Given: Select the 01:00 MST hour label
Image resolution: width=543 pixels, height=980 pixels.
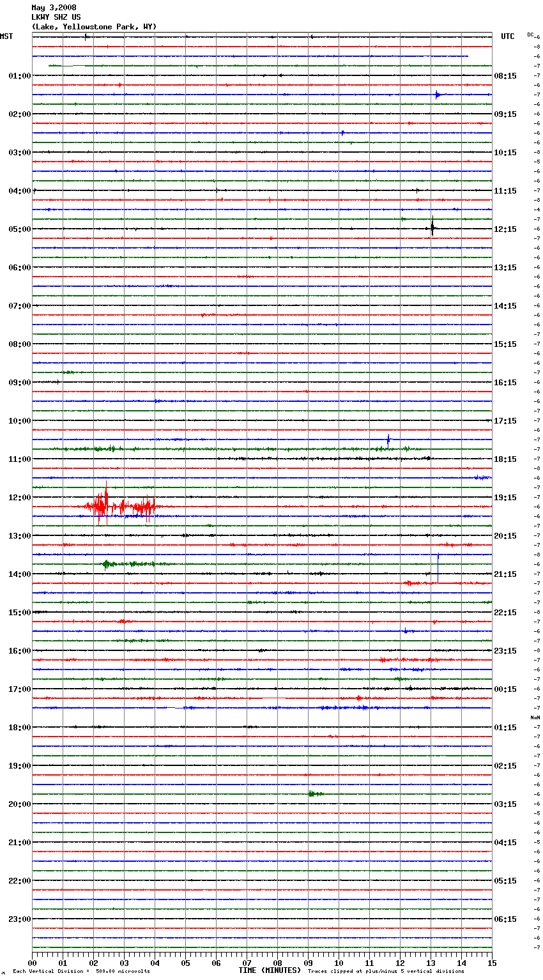Looking at the screenshot, I should click(x=20, y=76).
